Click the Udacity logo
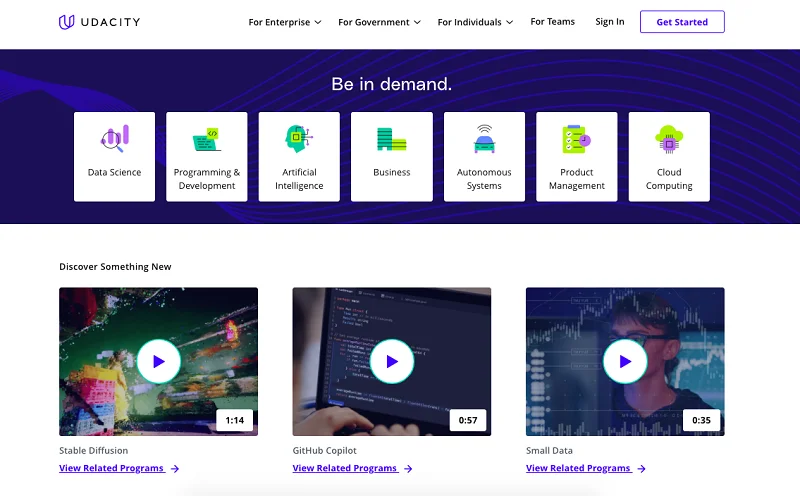Viewport: 800px width, 496px height. (98, 22)
